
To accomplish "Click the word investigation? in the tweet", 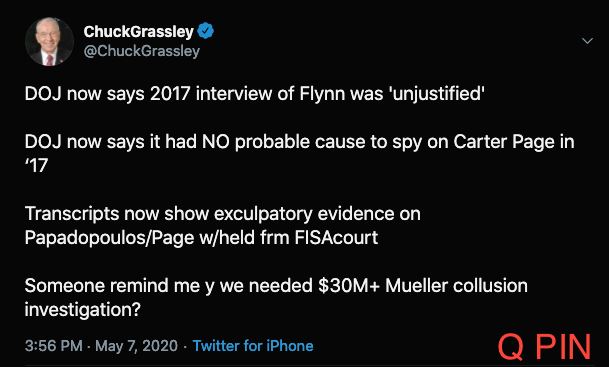I will click(x=82, y=310).
